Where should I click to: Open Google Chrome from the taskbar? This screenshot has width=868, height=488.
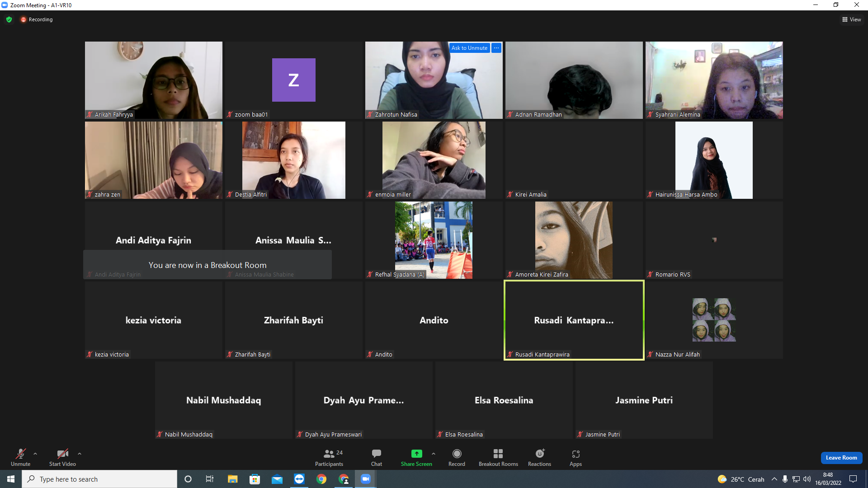pos(321,479)
